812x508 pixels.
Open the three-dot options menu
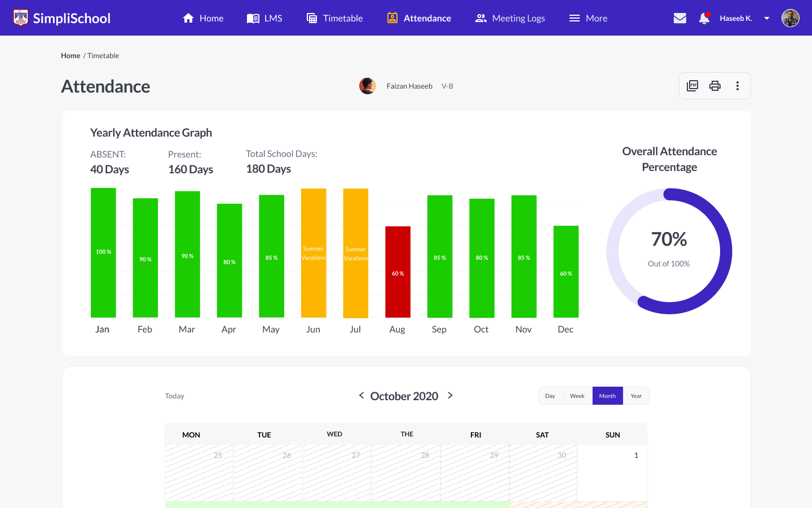738,86
